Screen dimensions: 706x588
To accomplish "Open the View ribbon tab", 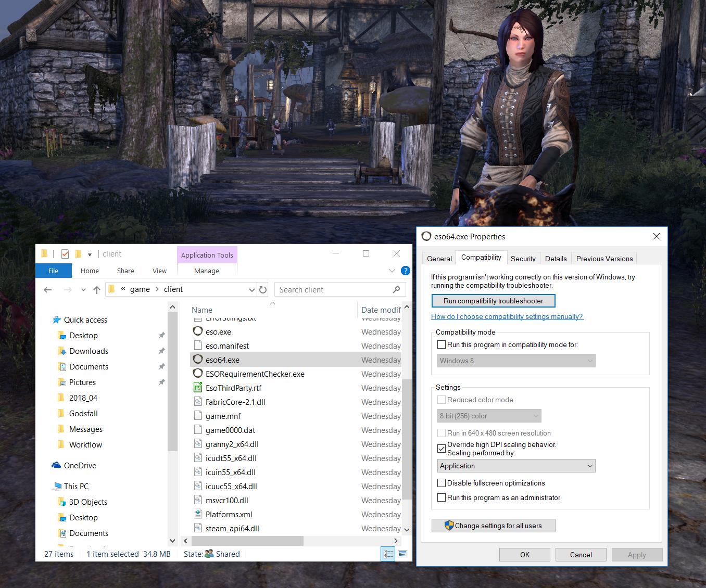I will click(159, 271).
